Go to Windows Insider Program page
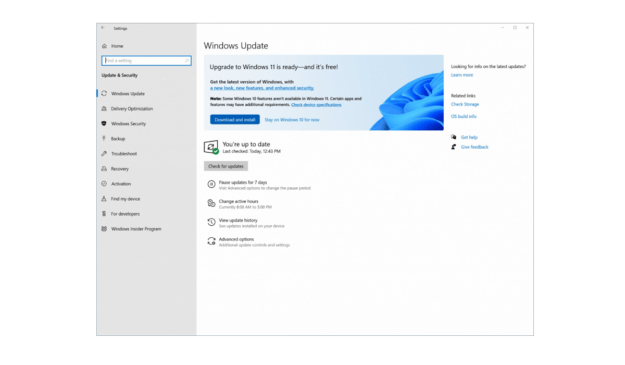The image size is (625, 365). (x=136, y=229)
